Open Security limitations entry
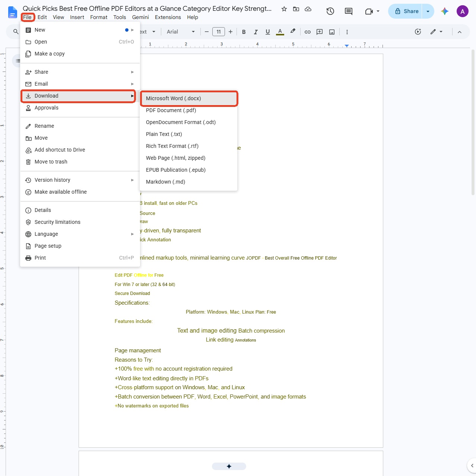 tap(80, 222)
